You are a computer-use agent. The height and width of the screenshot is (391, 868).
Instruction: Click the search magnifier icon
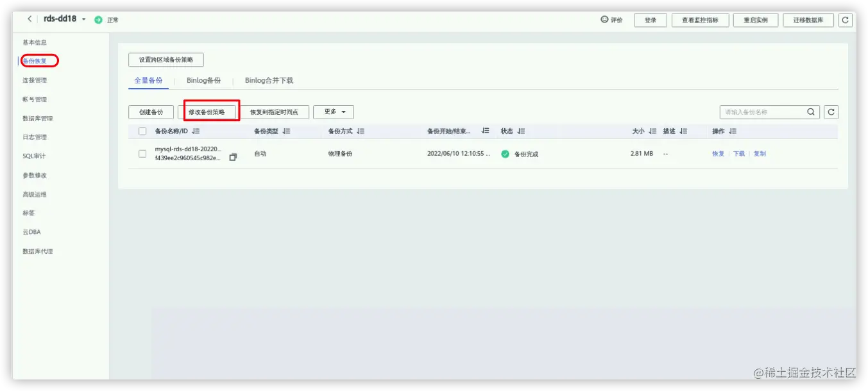[x=812, y=112]
